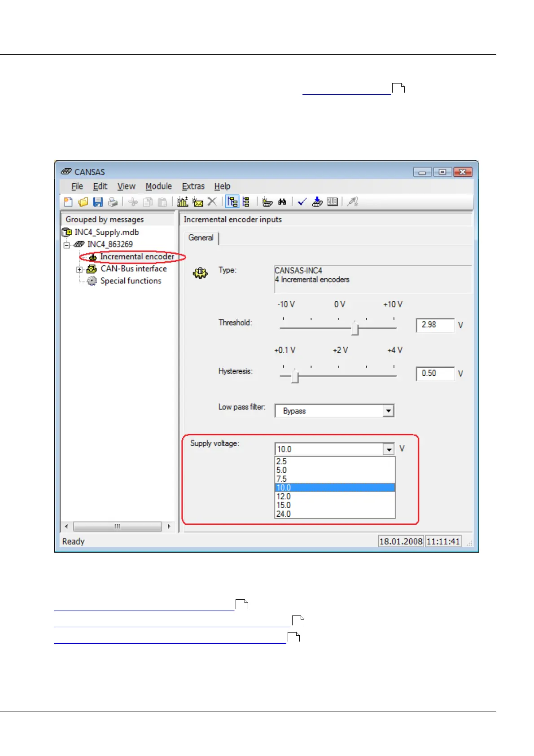Choose 7.5 in supply voltage list
This screenshot has height=756, width=534.
tap(335, 479)
